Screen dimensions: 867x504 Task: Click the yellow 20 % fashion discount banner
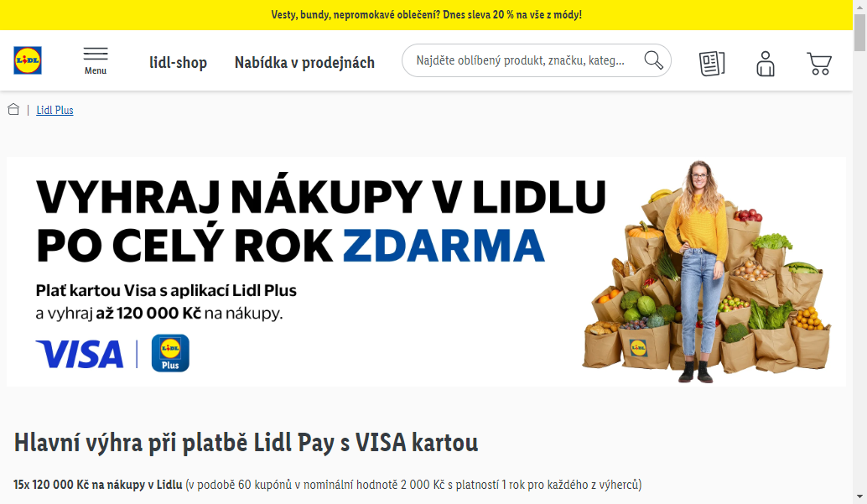[426, 15]
